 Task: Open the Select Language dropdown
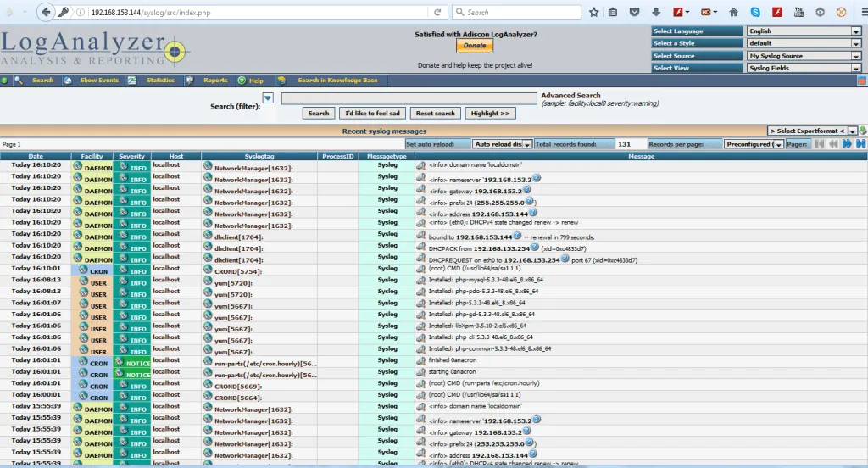(804, 31)
